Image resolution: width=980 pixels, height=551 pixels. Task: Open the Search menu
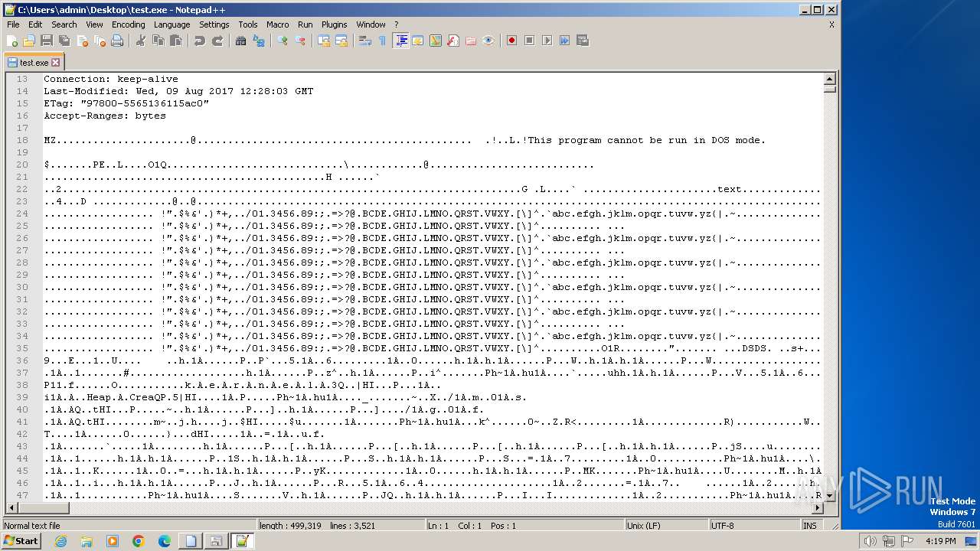[64, 24]
